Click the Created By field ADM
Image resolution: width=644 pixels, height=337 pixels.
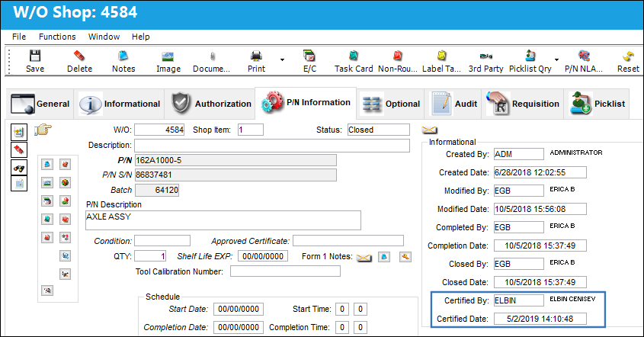[519, 154]
